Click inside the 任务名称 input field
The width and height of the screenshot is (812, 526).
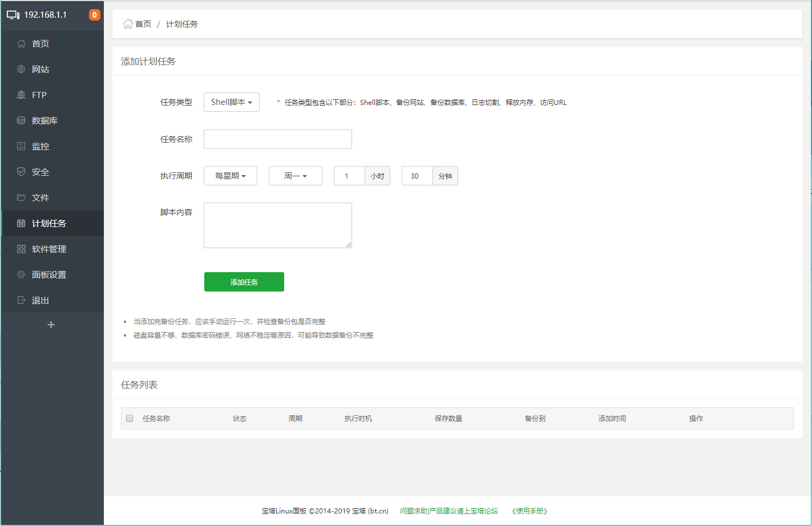(277, 139)
